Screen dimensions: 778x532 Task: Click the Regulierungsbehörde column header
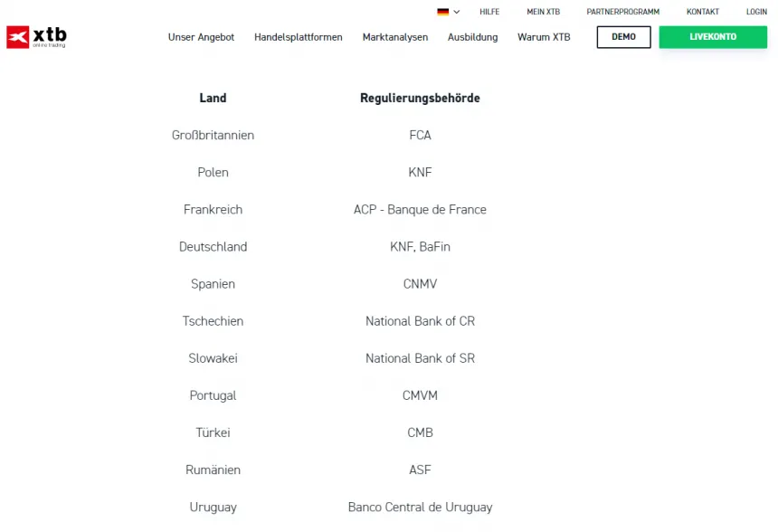(x=420, y=98)
